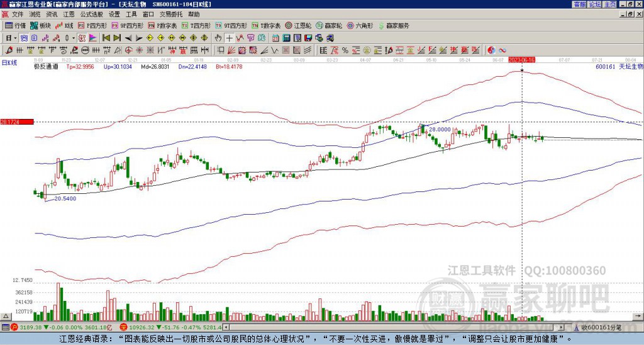Open the T四方形 tool
Screen dimensions: 644x345
point(196,25)
